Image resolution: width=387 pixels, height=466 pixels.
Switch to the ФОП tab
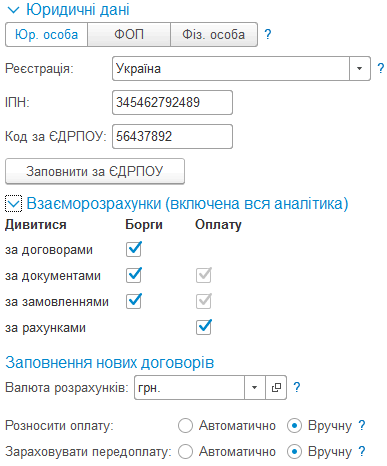129,34
